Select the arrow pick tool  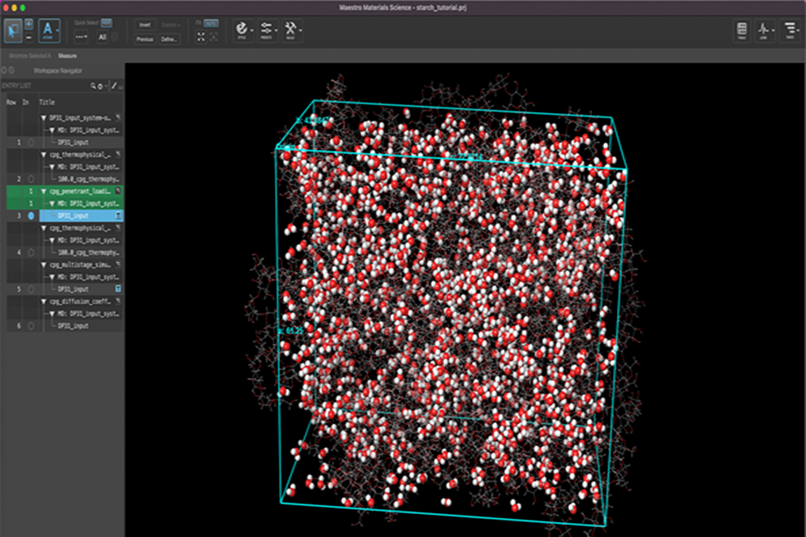12,28
